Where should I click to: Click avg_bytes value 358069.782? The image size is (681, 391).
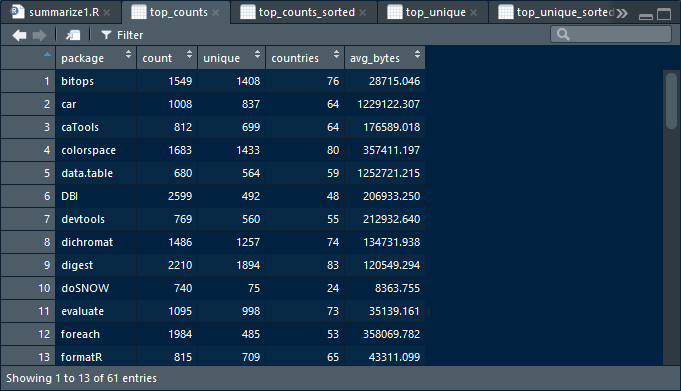[391, 335]
